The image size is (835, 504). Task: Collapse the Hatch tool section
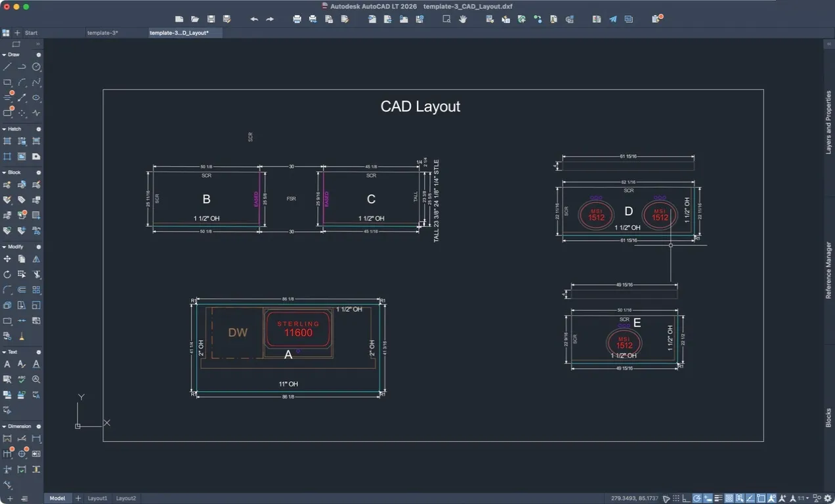(4, 129)
